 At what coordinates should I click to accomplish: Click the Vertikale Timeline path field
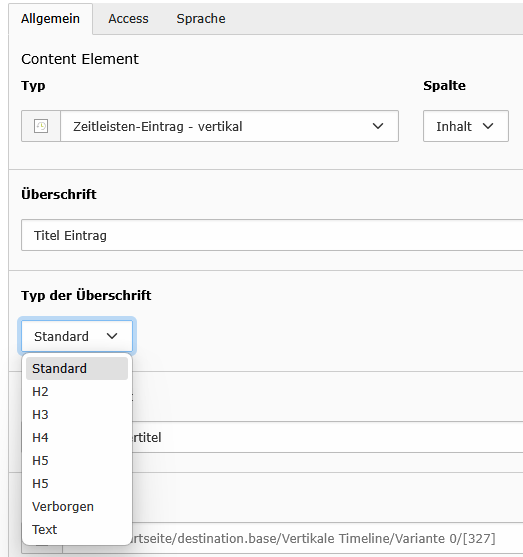(x=327, y=538)
